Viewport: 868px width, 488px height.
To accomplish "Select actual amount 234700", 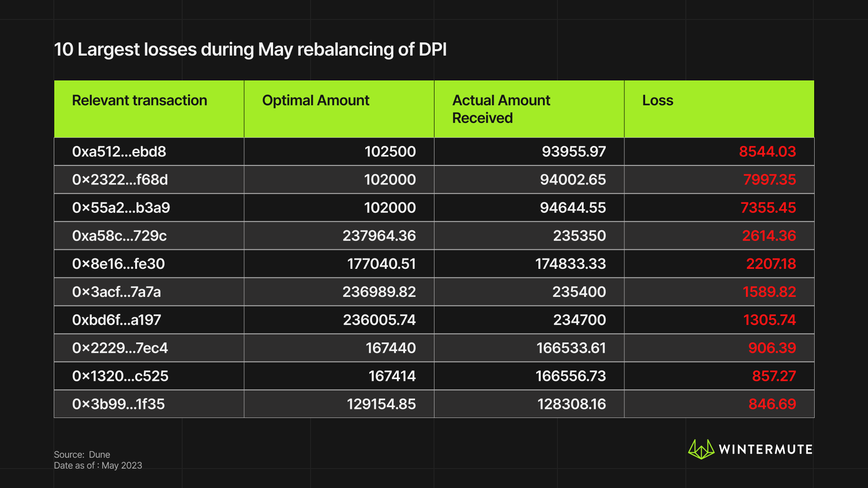I will [x=580, y=319].
